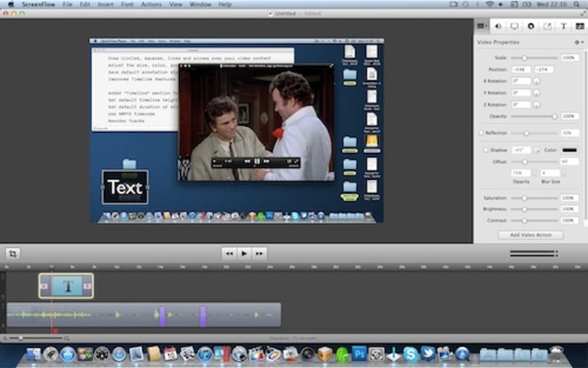Viewport: 588px width, 368px height.
Task: Select the Text box on the canvas
Action: coord(125,187)
